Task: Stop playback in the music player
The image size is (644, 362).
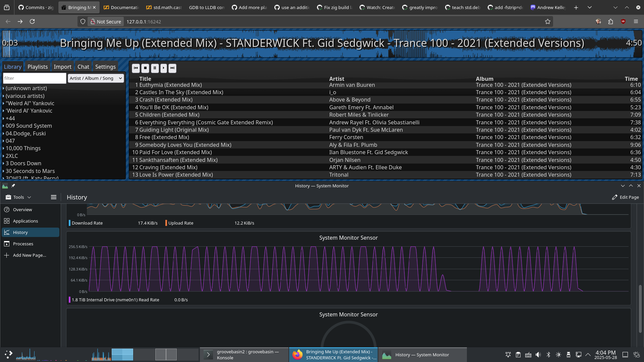Action: tap(145, 68)
